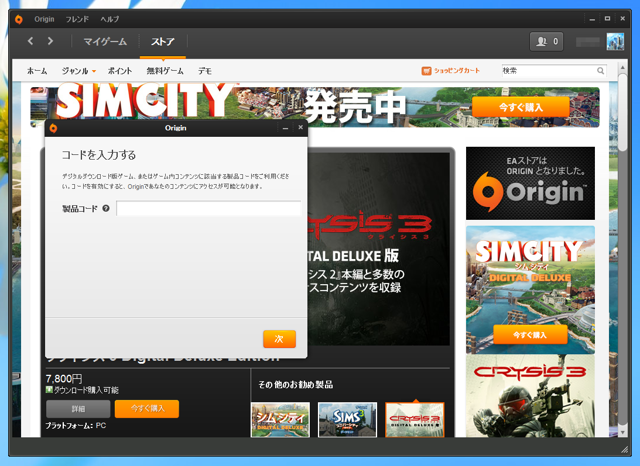This screenshot has width=640, height=466.
Task: Maximize the main Origin window
Action: 607,19
